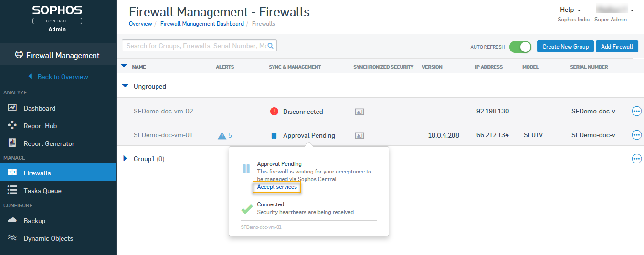Focus the firewall search input field

point(196,46)
